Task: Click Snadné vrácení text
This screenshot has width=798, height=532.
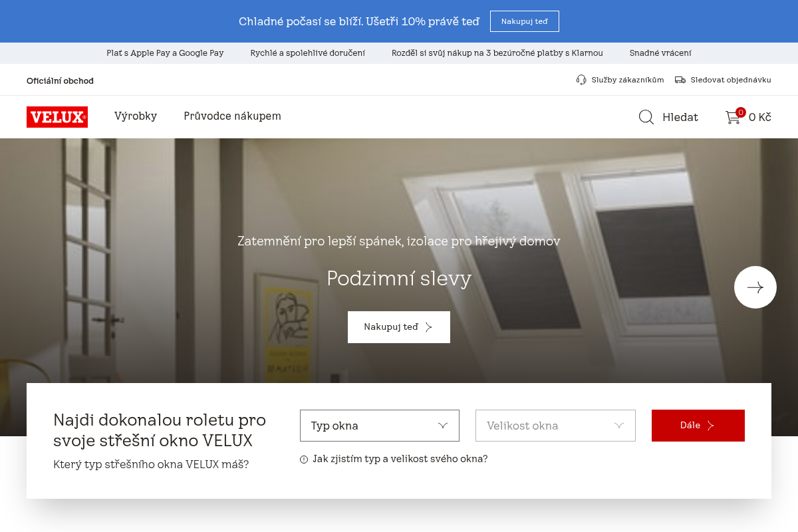Action: pos(660,53)
